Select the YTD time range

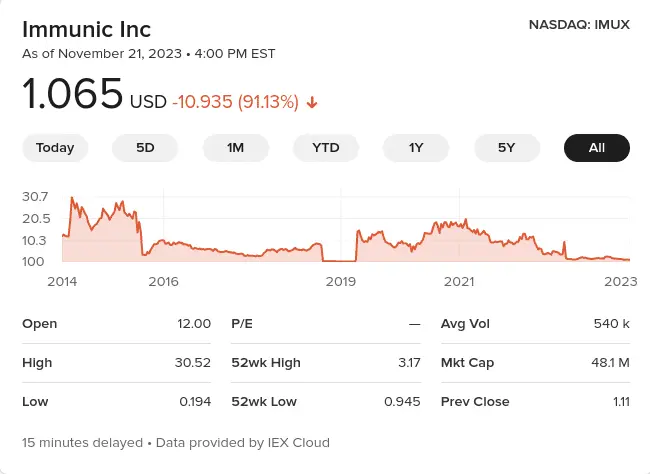[326, 148]
